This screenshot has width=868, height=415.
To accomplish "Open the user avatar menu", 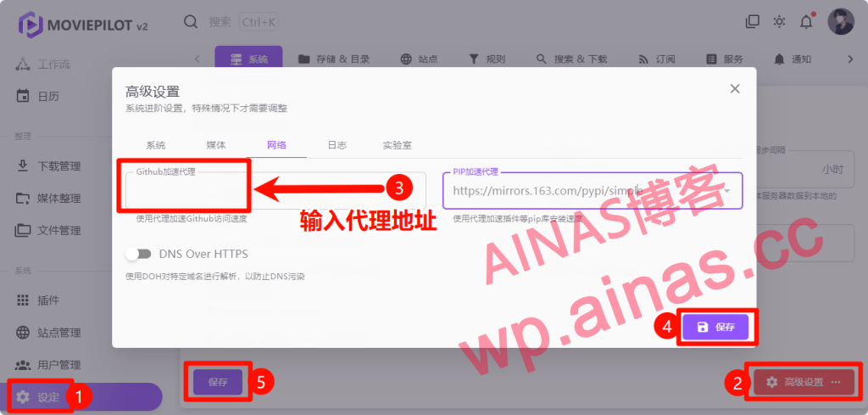I will (840, 21).
